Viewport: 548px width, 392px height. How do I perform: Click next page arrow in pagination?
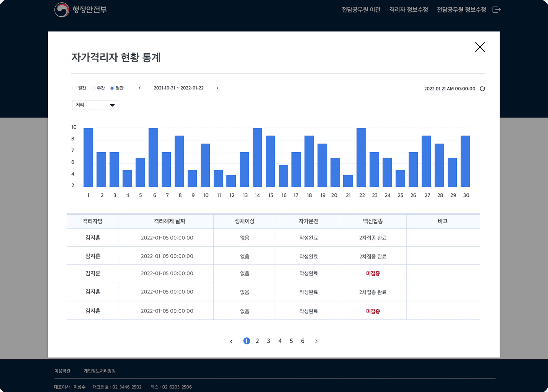316,341
